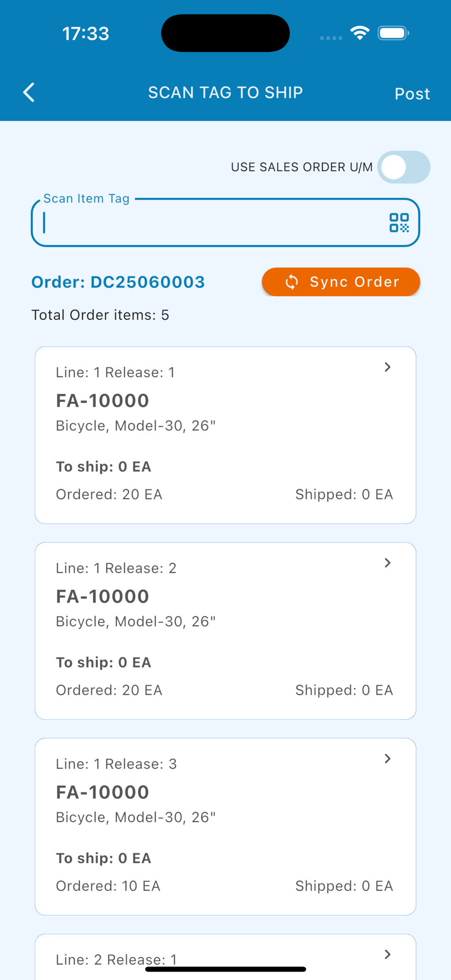The width and height of the screenshot is (451, 980).
Task: Open the Line 1 Release 1 card
Action: pyautogui.click(x=225, y=435)
